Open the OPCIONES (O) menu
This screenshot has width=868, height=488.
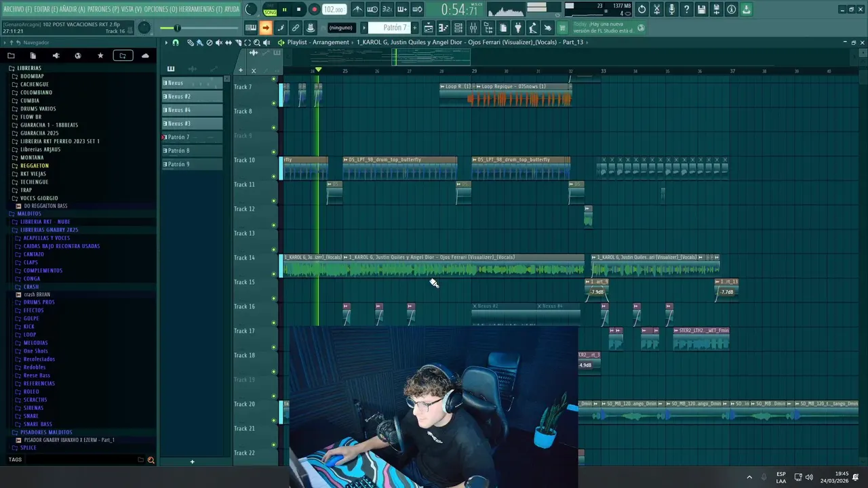(x=160, y=9)
